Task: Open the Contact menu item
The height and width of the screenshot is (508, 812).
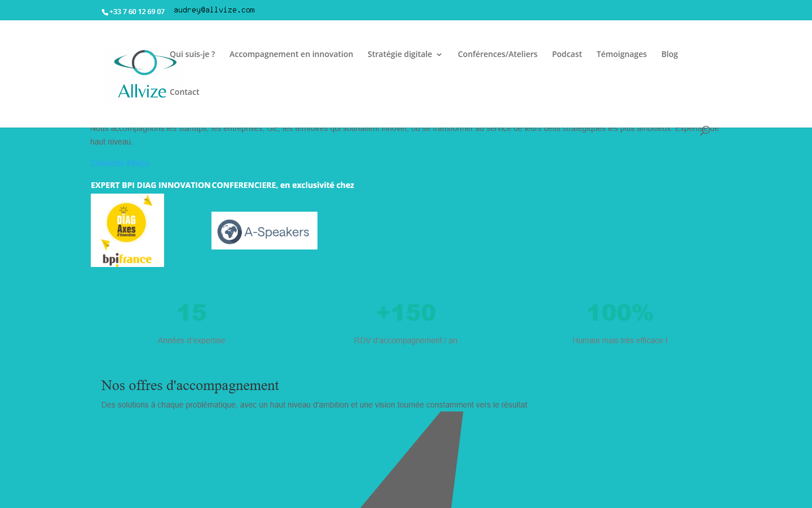Action: (184, 92)
